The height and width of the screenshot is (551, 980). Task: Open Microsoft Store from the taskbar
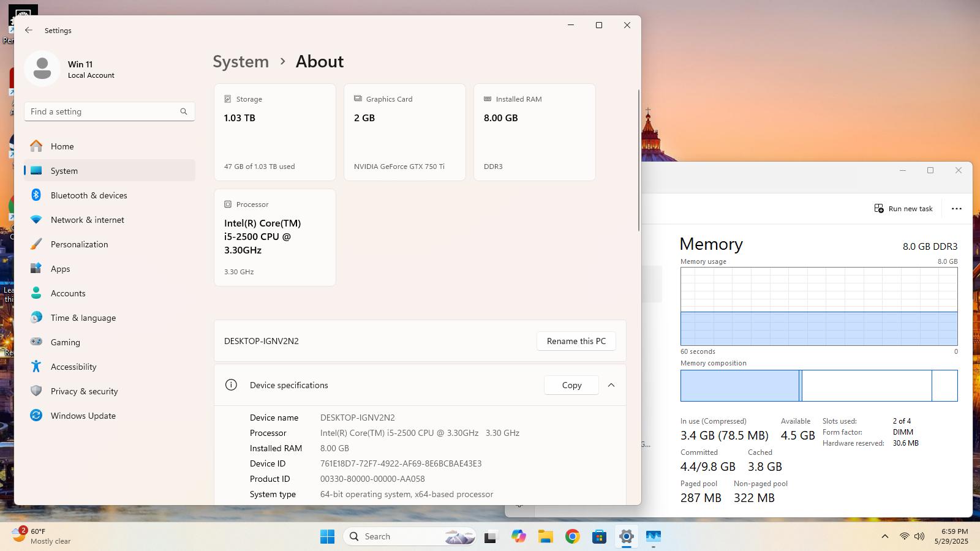(x=599, y=536)
